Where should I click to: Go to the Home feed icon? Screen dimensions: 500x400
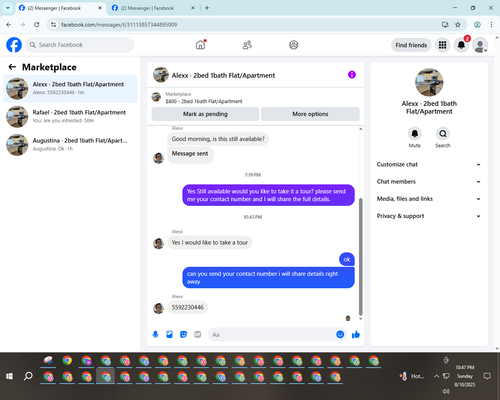point(201,45)
